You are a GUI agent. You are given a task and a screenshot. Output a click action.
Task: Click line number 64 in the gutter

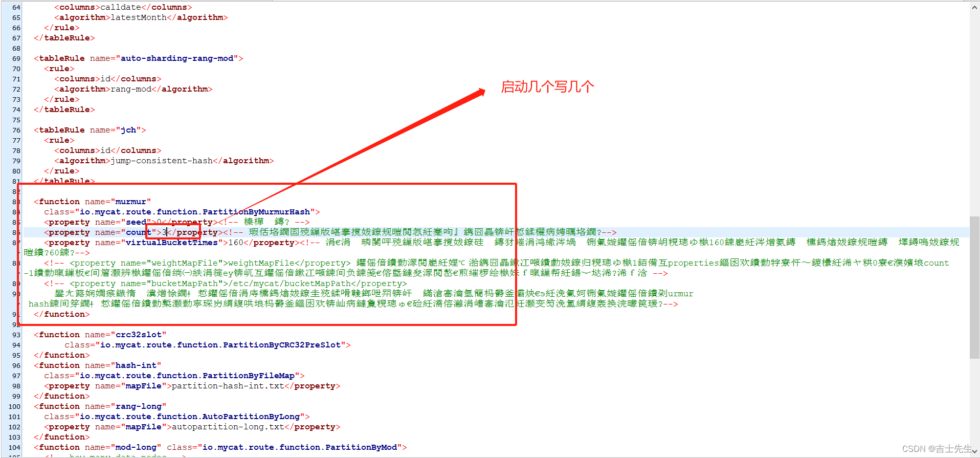coord(16,7)
